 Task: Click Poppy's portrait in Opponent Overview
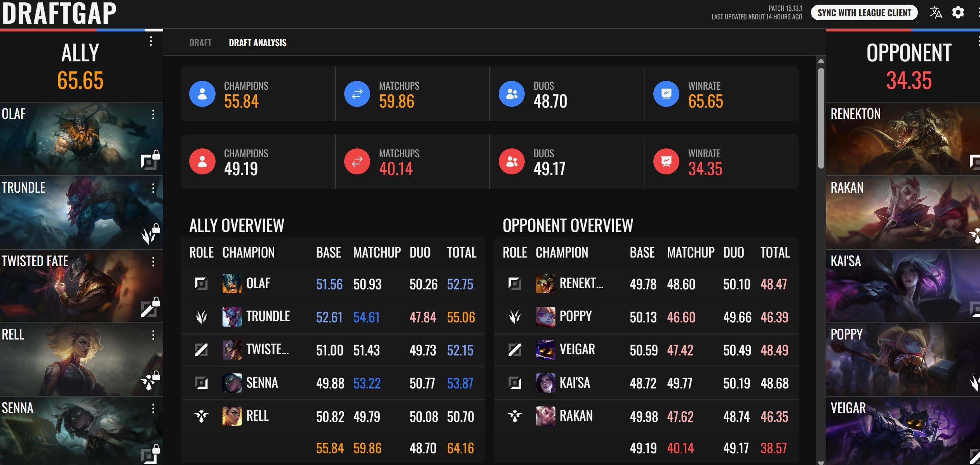coord(545,317)
